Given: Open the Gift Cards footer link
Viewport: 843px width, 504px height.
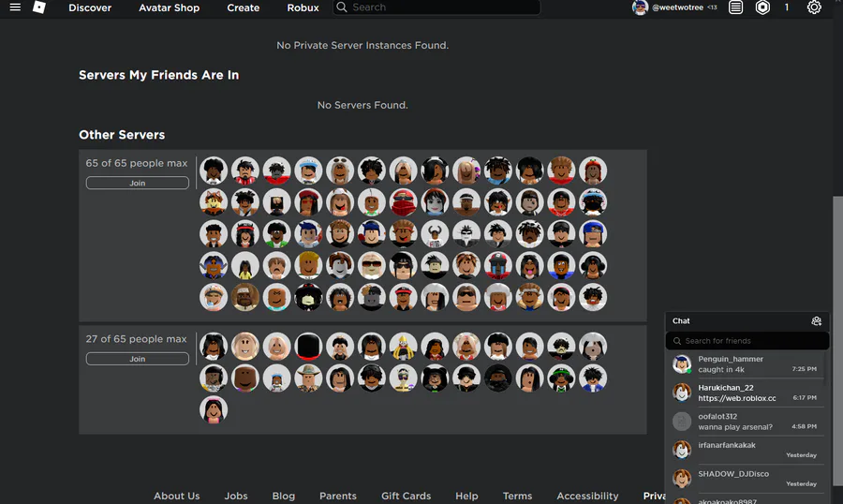Looking at the screenshot, I should [406, 496].
